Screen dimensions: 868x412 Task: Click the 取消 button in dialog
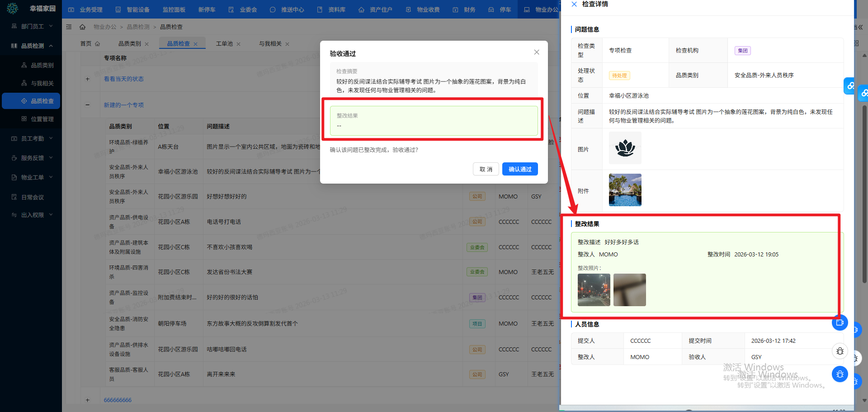click(486, 169)
